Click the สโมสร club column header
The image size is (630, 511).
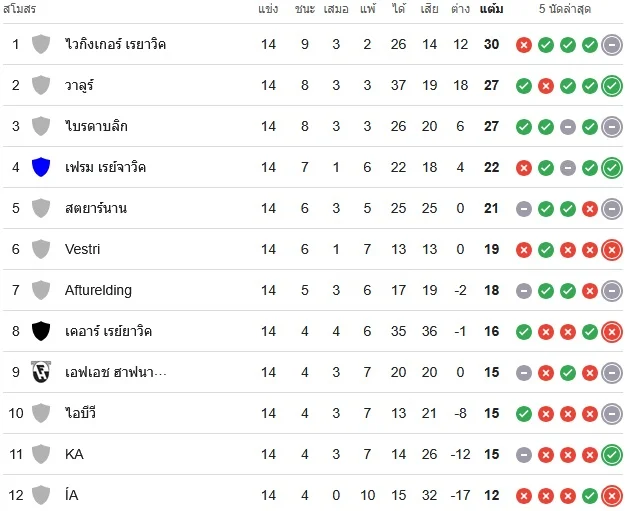[x=20, y=9]
